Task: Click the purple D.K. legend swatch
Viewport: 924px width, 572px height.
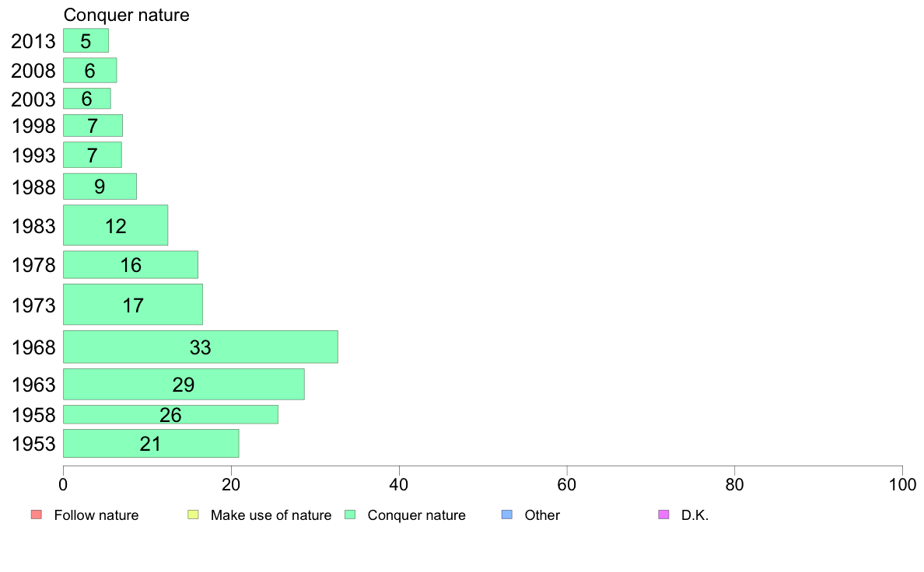Action: (663, 514)
